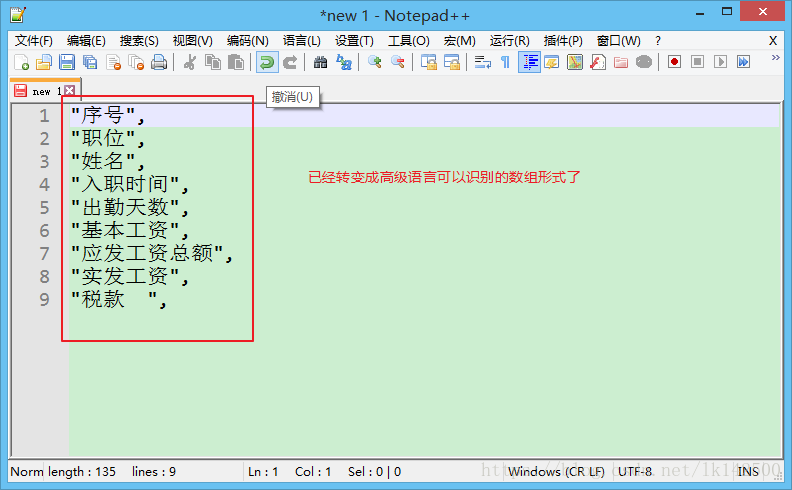Toggle synchronize vertical scrolling icon

429,62
